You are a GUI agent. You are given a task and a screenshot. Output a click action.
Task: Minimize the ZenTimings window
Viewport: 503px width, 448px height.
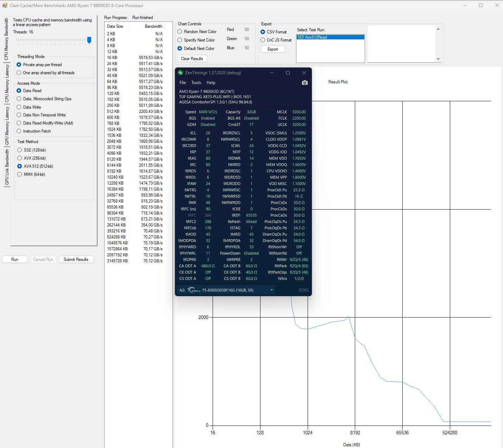(x=272, y=73)
